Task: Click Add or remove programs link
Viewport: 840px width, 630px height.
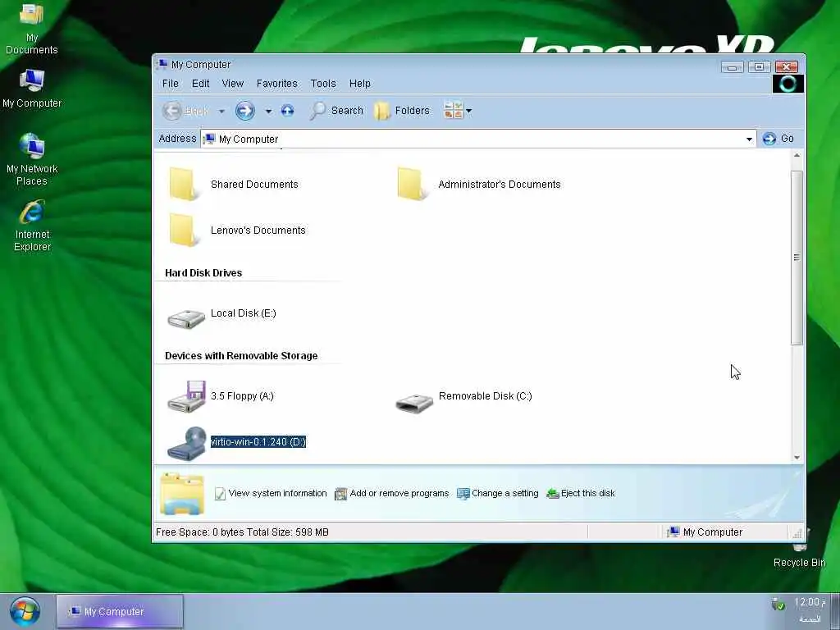Action: coord(391,493)
